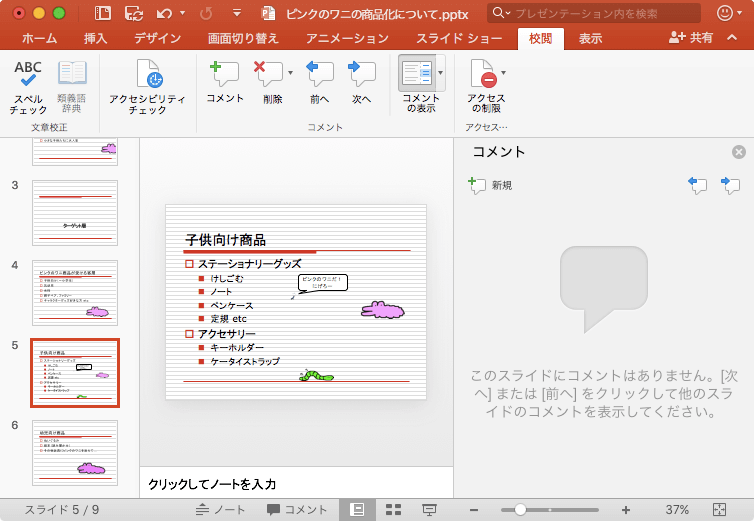Open the quick access toolbar customize arrow
This screenshot has width=754, height=521.
click(236, 14)
